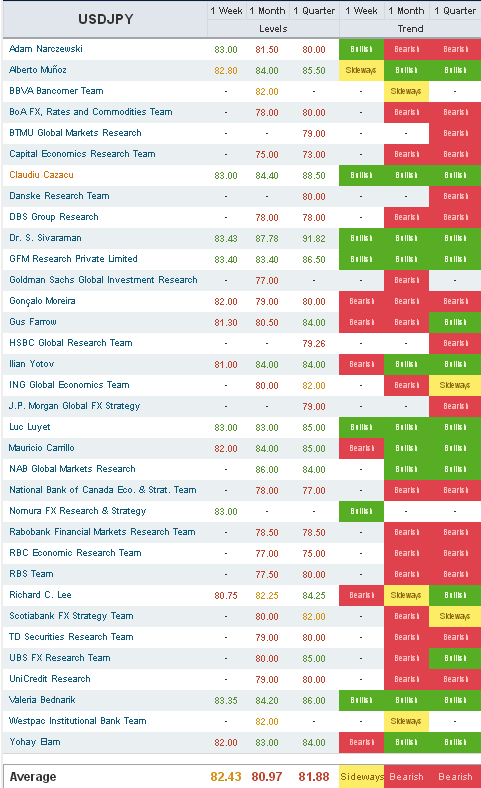Viewport: 481px width, 788px height.
Task: Select Nomura's Bullish weekly trend cell
Action: click(361, 511)
